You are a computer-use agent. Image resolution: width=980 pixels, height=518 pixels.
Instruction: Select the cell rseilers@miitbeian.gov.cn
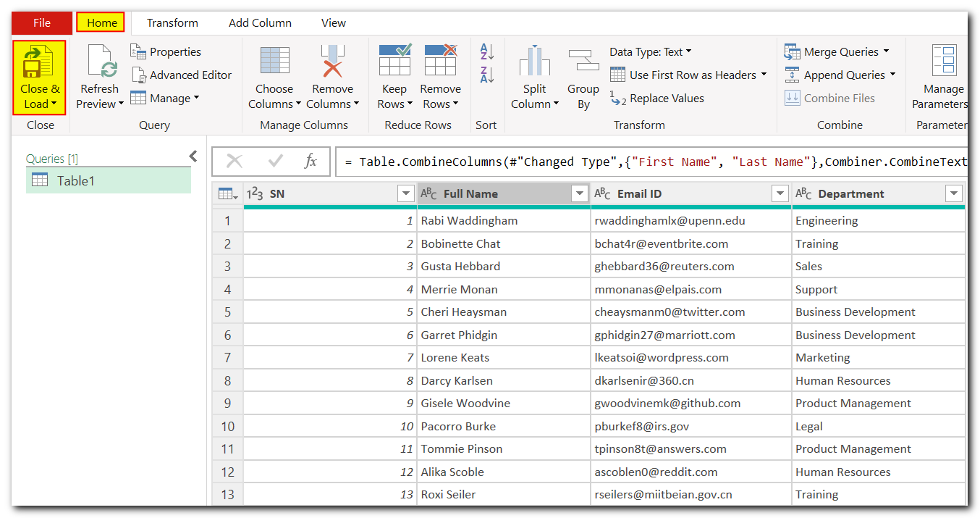(x=691, y=494)
